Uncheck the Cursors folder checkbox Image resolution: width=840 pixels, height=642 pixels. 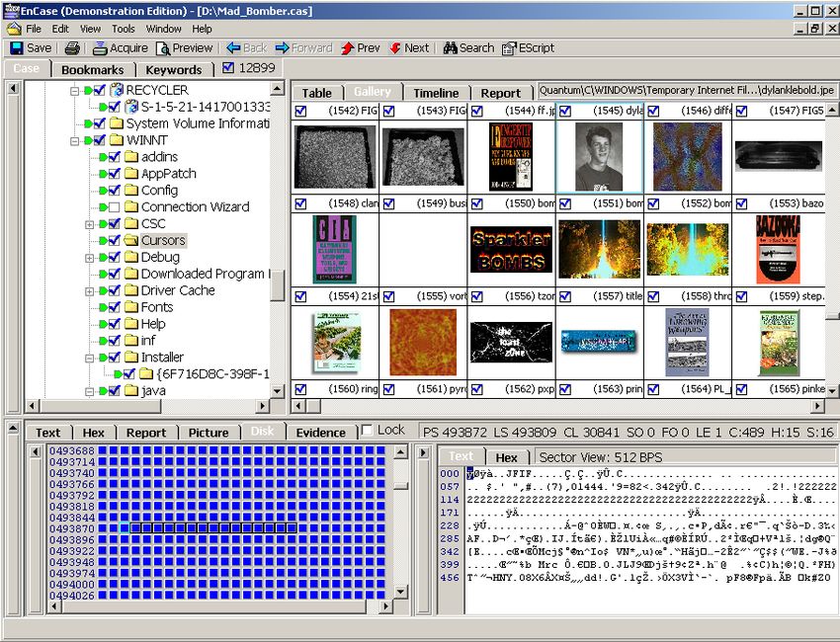pos(114,240)
